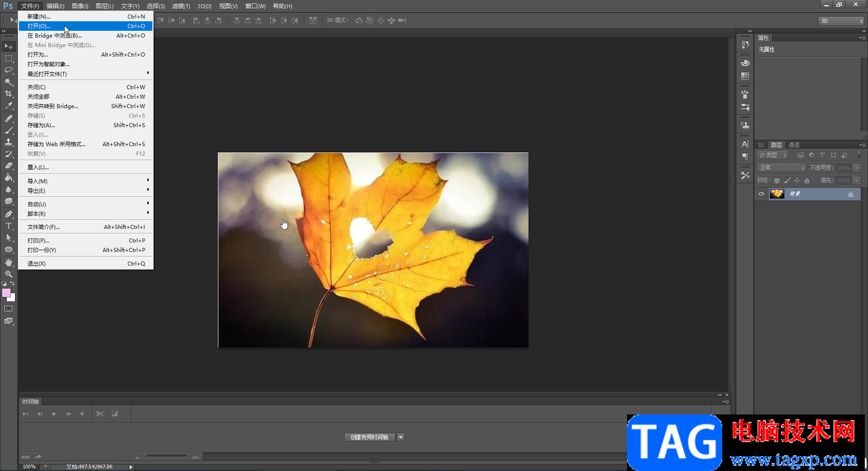Click the timeline play button
Screen dimensions: 868x471
click(x=54, y=414)
